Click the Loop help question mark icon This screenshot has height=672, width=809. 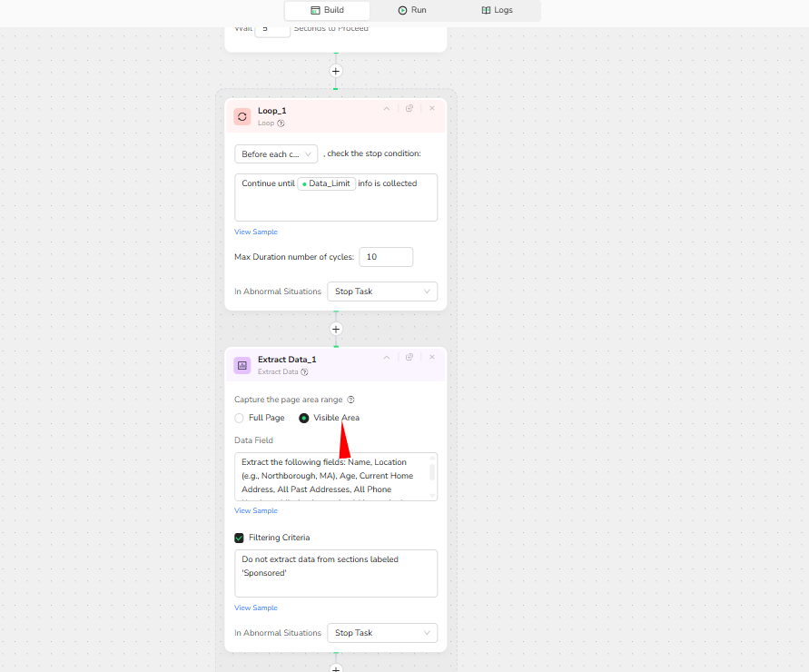[x=281, y=124]
